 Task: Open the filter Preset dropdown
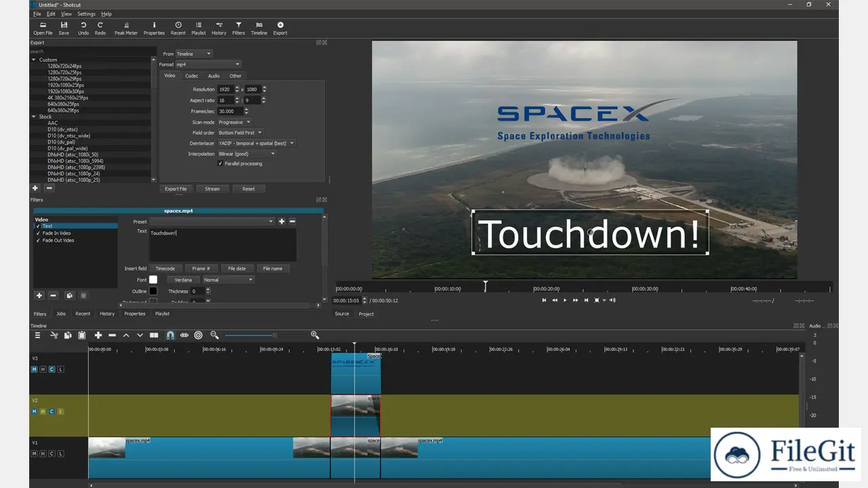pos(212,222)
